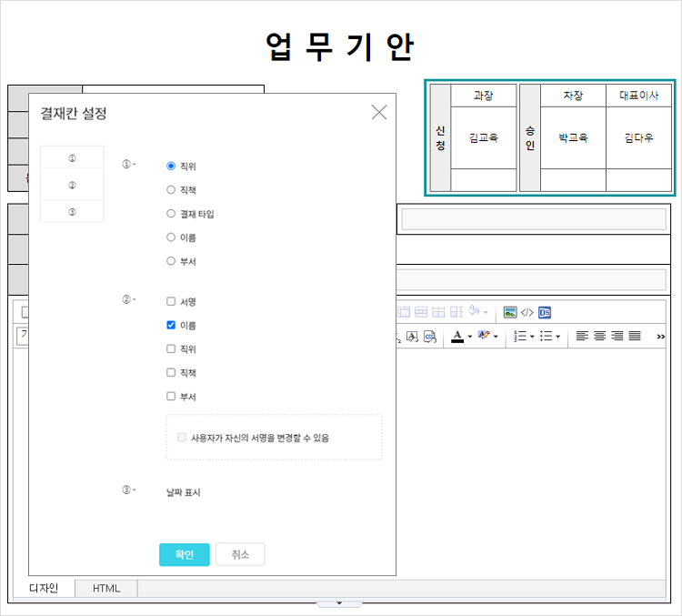The image size is (682, 616).
Task: Click the blue DS toolbar icon
Action: 545,312
